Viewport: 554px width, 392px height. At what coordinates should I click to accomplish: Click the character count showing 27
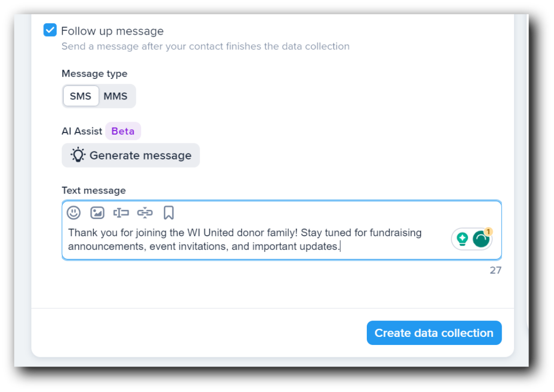[495, 270]
